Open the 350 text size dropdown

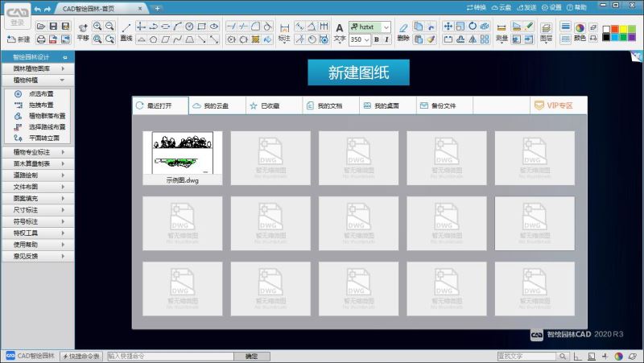coord(367,39)
